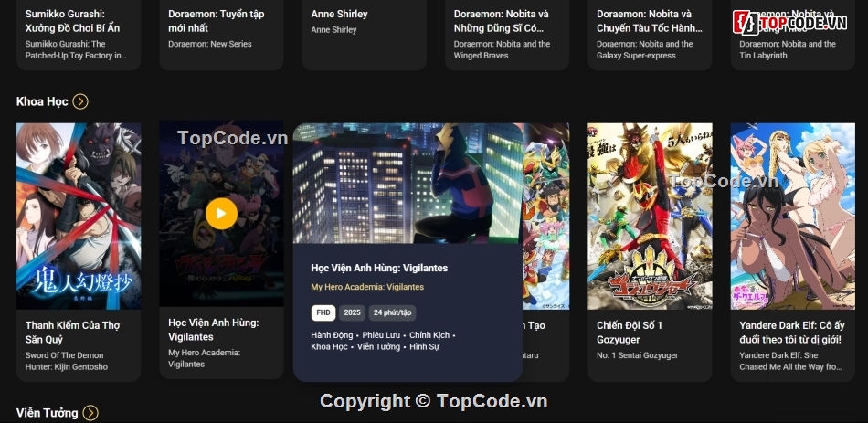This screenshot has height=423, width=868.
Task: Click the Vigilantes popup banner image
Action: pyautogui.click(x=408, y=184)
